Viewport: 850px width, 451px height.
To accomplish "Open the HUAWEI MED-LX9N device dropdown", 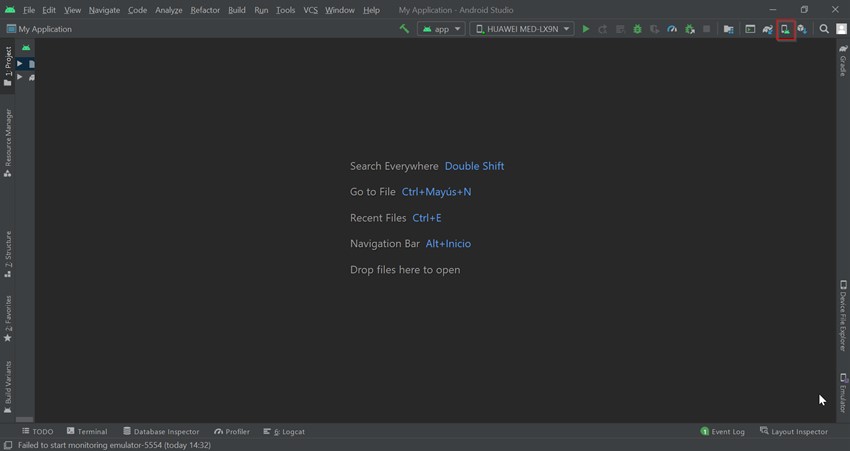I will coord(522,29).
